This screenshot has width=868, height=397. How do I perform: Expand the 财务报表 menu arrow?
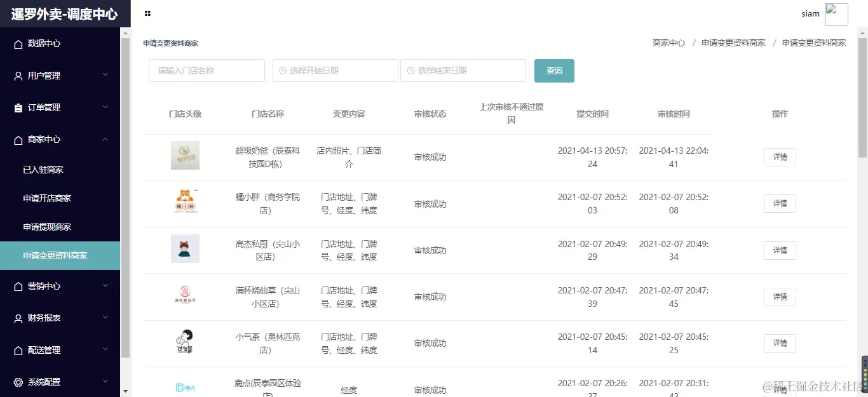(105, 317)
